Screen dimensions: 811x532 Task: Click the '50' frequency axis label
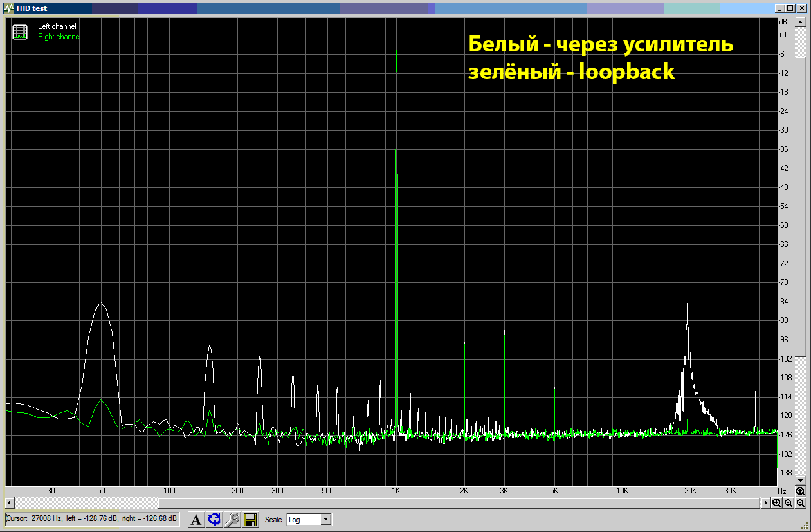(x=101, y=491)
